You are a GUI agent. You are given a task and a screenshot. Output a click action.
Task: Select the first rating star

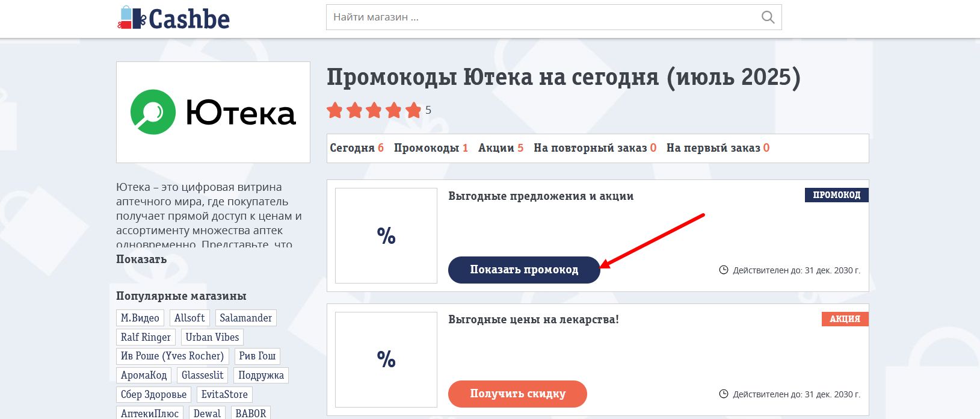pos(335,110)
